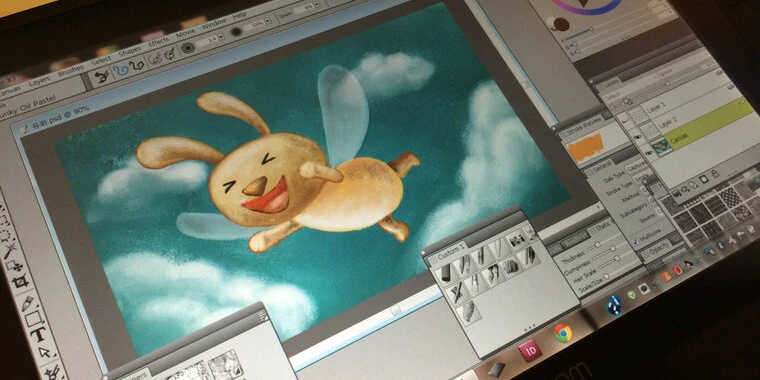Click the concentric-circle brush size preview
This screenshot has width=760, height=380.
point(188,47)
